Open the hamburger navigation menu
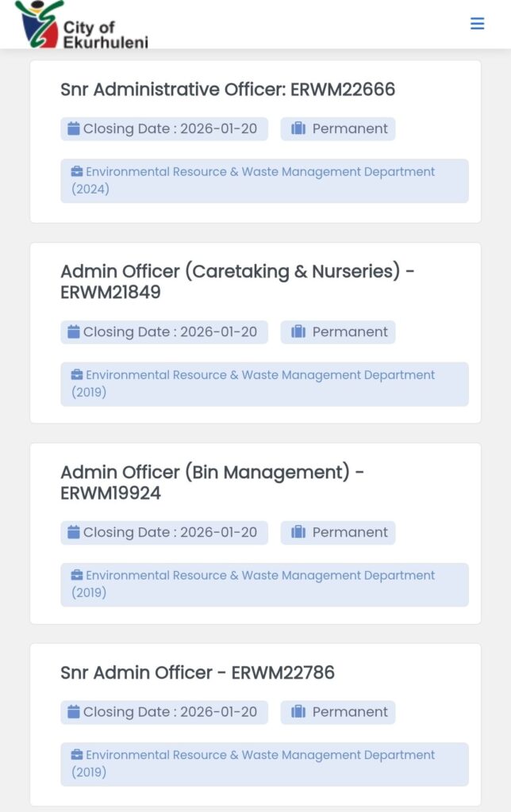Screen dimensions: 511x812 coord(477,24)
